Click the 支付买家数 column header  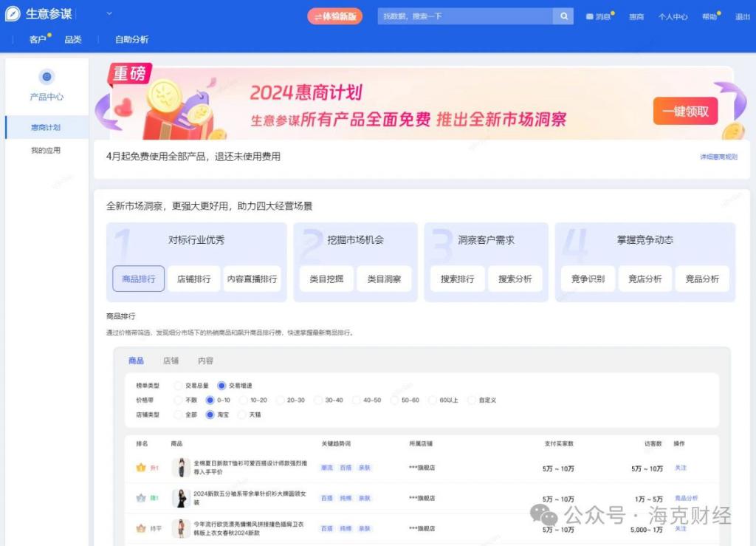click(559, 443)
